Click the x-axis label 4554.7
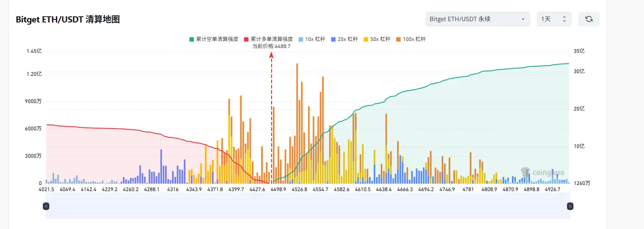Viewport: 644px width, 229px height. [320, 189]
